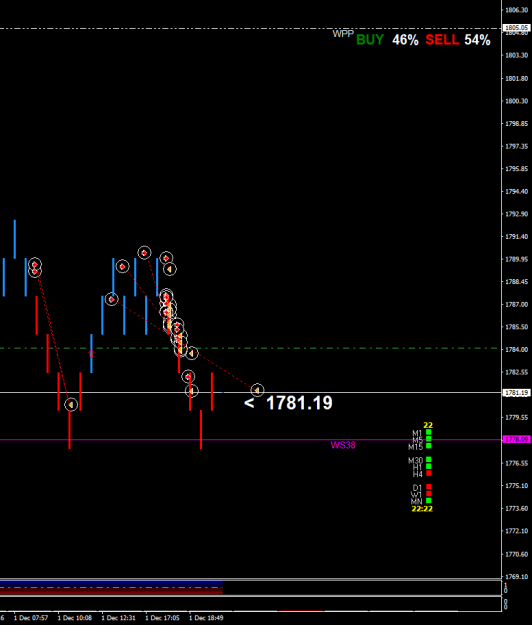Click the 1806.30 price scale value
Viewport: 532px width, 625px height.
pos(517,10)
